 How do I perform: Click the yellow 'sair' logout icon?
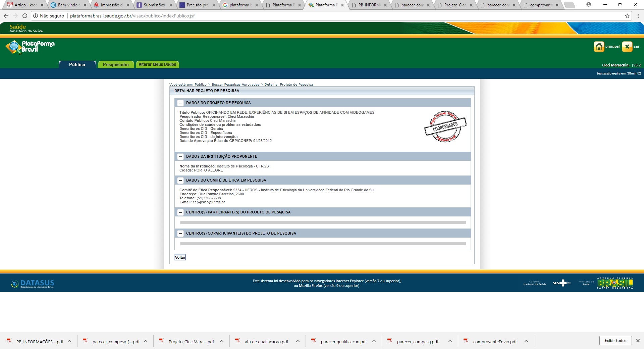(x=627, y=47)
